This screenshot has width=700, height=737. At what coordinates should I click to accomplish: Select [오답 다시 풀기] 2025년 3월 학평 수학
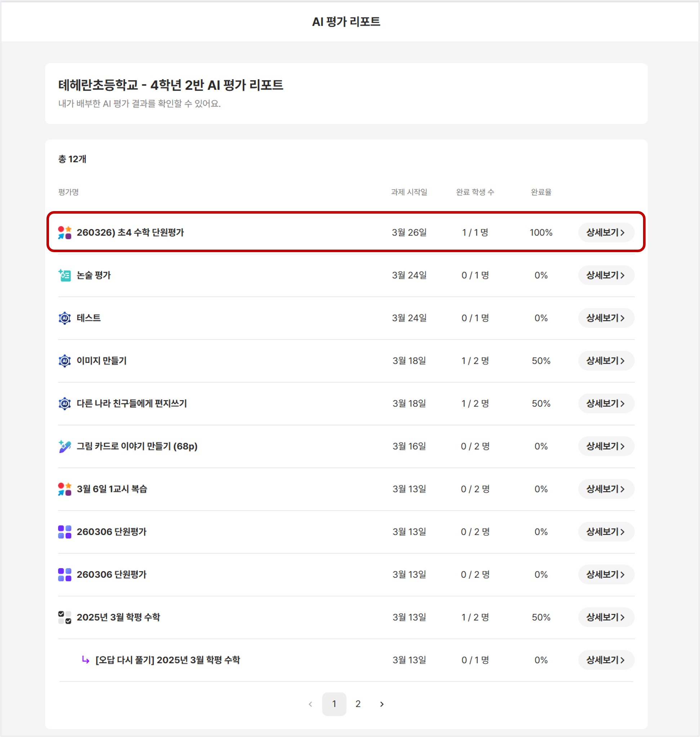tap(168, 660)
